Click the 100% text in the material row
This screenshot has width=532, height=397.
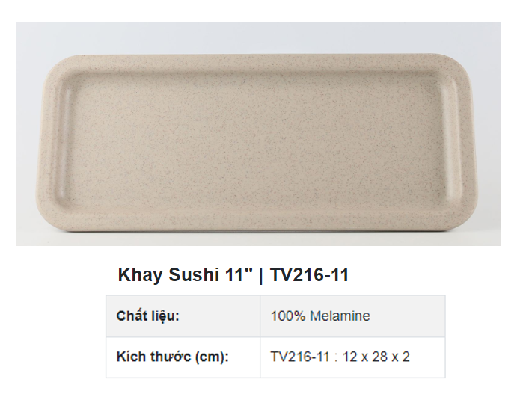point(288,316)
